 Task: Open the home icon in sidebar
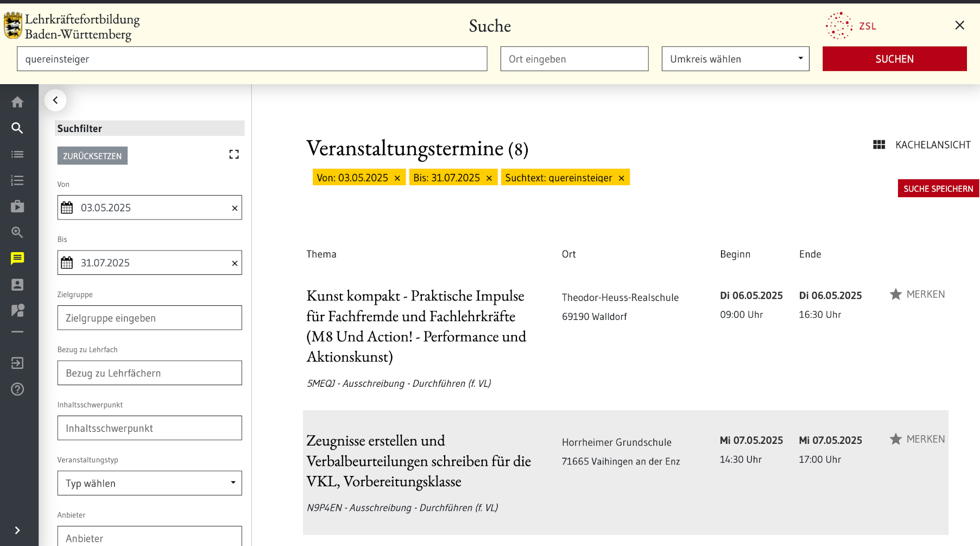click(17, 102)
